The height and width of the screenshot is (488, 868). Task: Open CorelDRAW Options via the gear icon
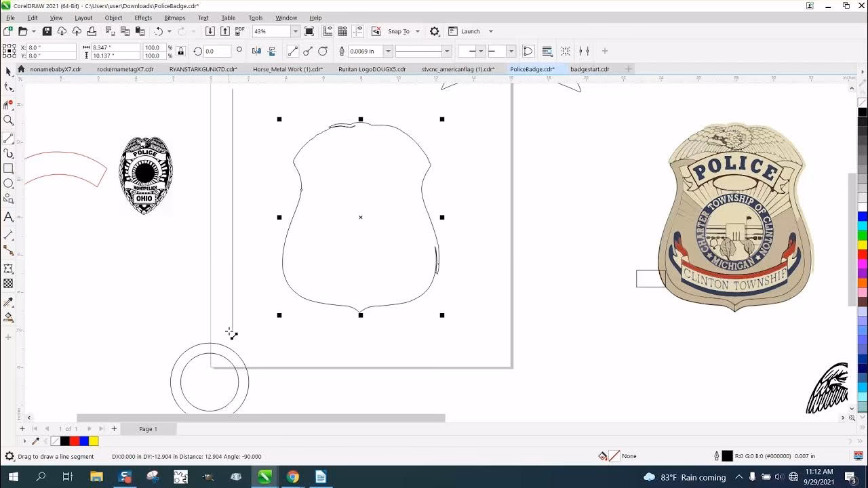(x=434, y=31)
